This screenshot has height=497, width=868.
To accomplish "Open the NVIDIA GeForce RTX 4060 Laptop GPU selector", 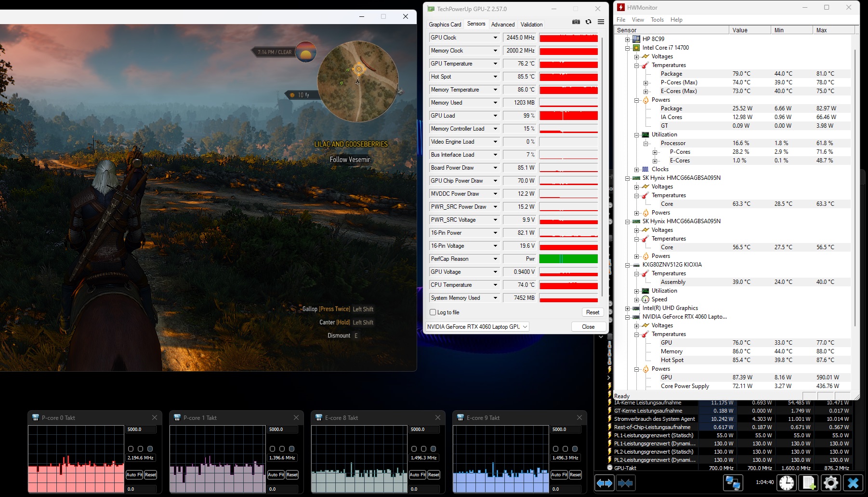I will tap(477, 327).
